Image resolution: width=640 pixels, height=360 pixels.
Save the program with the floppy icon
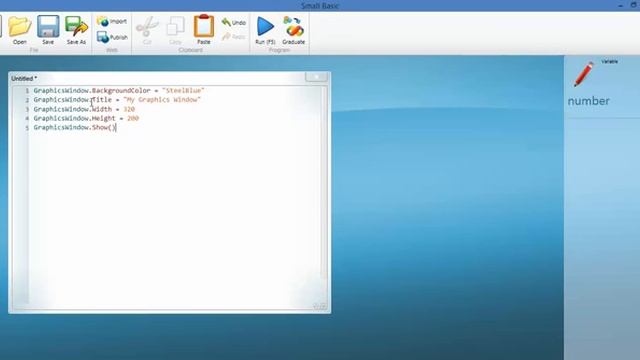(48, 30)
